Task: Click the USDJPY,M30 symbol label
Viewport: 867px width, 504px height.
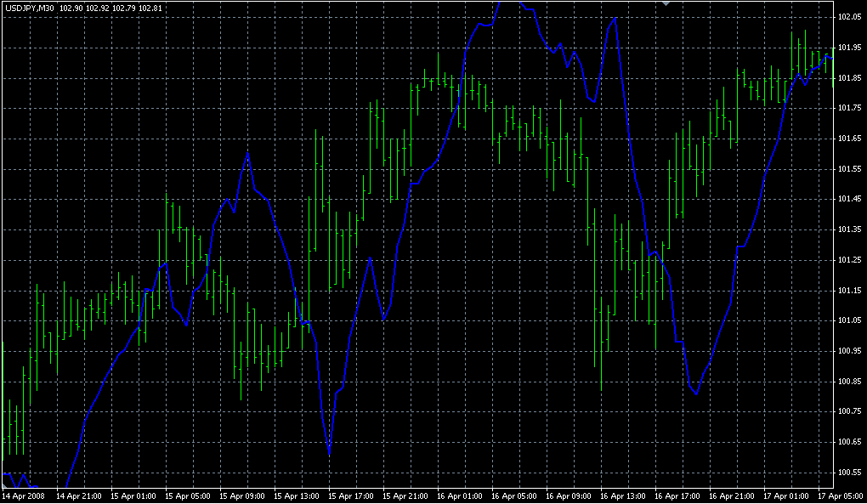Action: pyautogui.click(x=29, y=8)
